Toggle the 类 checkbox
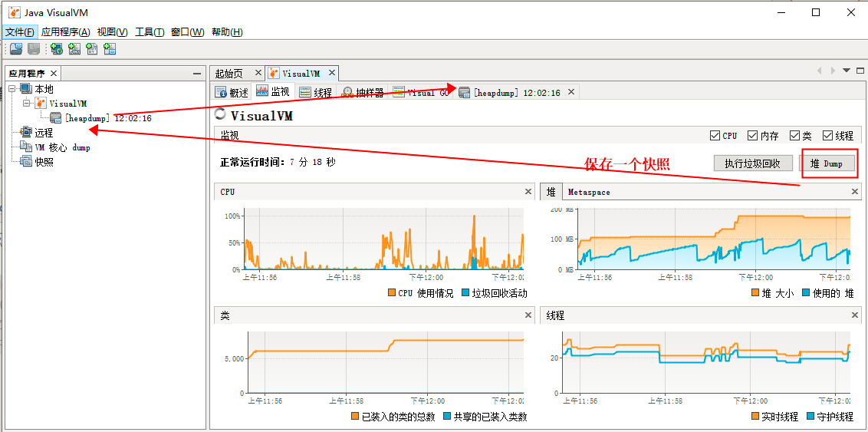The image size is (868, 432). pos(795,136)
